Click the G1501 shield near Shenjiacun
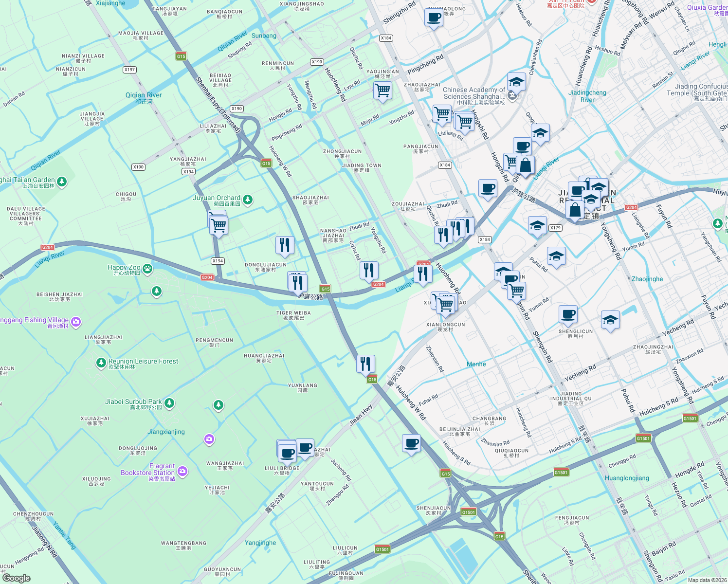This screenshot has width=728, height=584. click(x=469, y=512)
